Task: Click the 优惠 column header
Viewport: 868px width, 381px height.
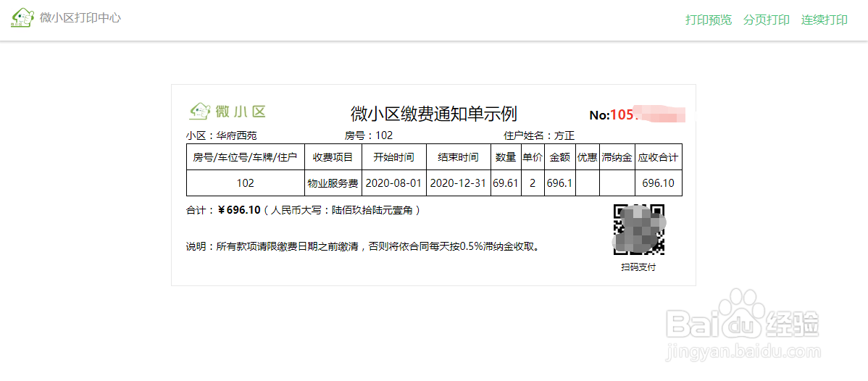Action: click(588, 157)
